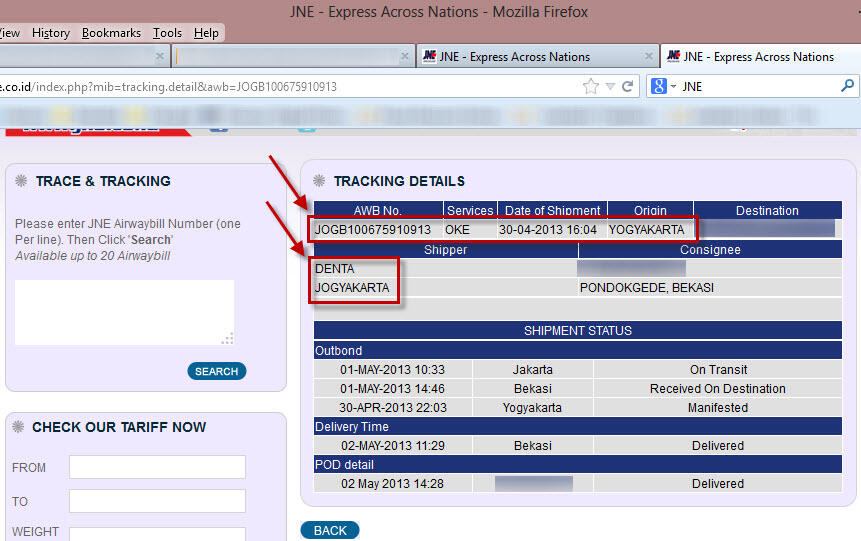The width and height of the screenshot is (861, 541).
Task: Click the Airwaybill number text area
Action: tap(125, 313)
